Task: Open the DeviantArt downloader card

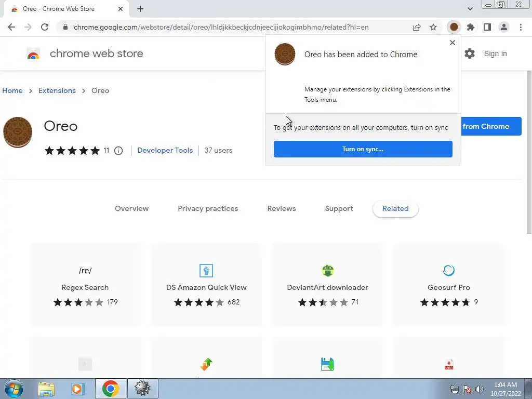Action: point(327,285)
